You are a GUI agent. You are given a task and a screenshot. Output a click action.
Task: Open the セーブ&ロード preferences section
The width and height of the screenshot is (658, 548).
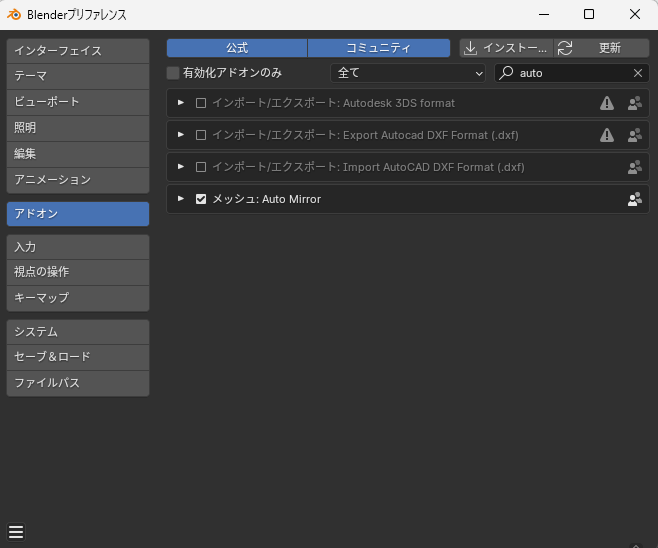tap(78, 358)
